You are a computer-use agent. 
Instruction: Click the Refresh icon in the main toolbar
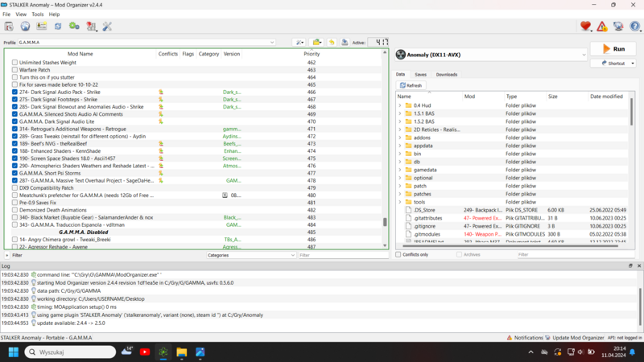click(58, 27)
